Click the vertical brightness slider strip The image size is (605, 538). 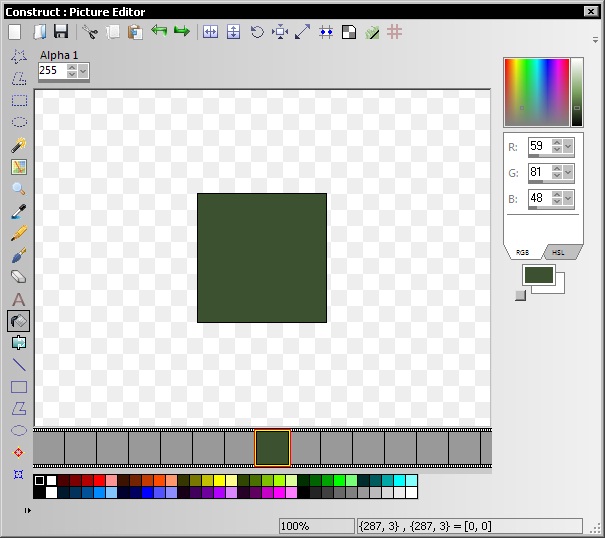point(577,93)
